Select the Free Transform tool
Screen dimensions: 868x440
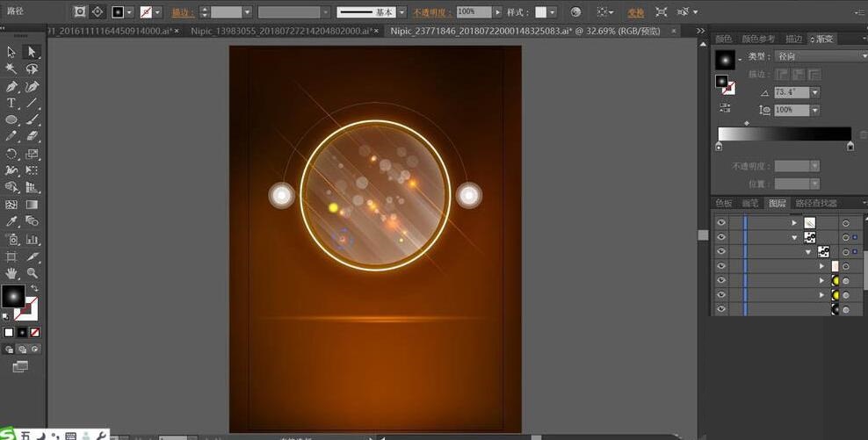[32, 170]
